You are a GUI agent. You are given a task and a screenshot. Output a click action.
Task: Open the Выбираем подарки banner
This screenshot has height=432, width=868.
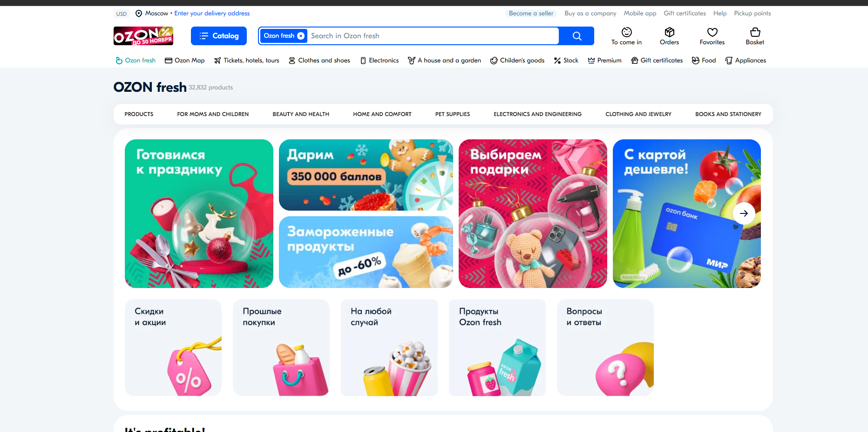pos(533,213)
